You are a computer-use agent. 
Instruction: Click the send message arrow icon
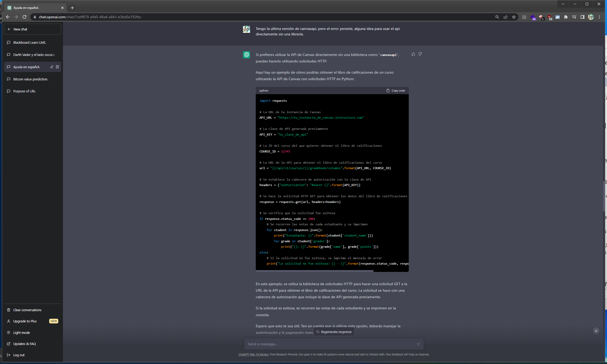click(418, 344)
